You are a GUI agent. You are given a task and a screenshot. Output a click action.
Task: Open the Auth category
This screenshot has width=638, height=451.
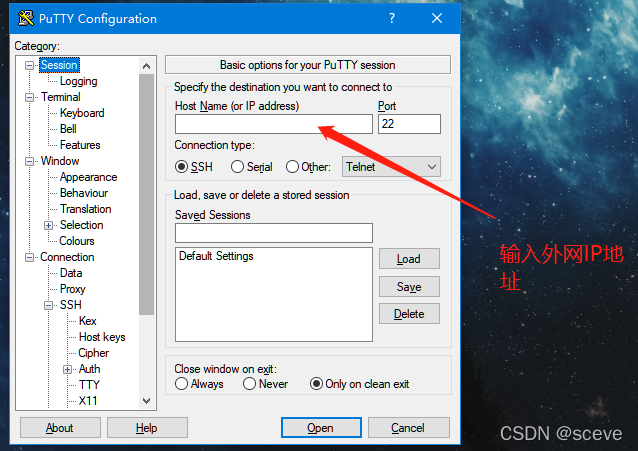(90, 369)
